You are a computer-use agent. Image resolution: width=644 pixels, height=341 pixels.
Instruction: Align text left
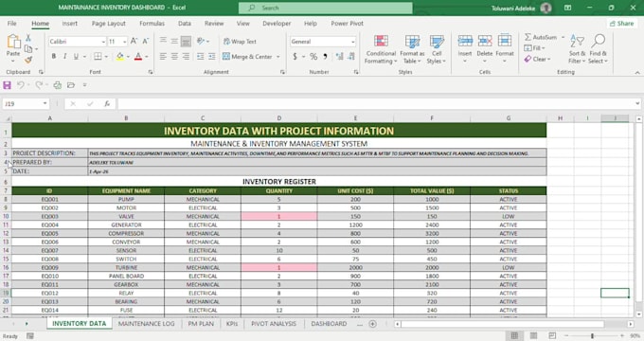pos(163,56)
